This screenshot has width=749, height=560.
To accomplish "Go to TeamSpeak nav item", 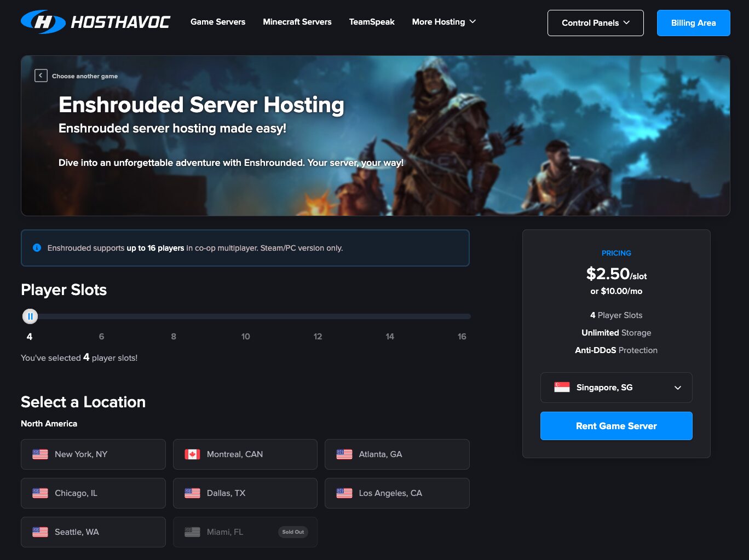I will point(372,22).
